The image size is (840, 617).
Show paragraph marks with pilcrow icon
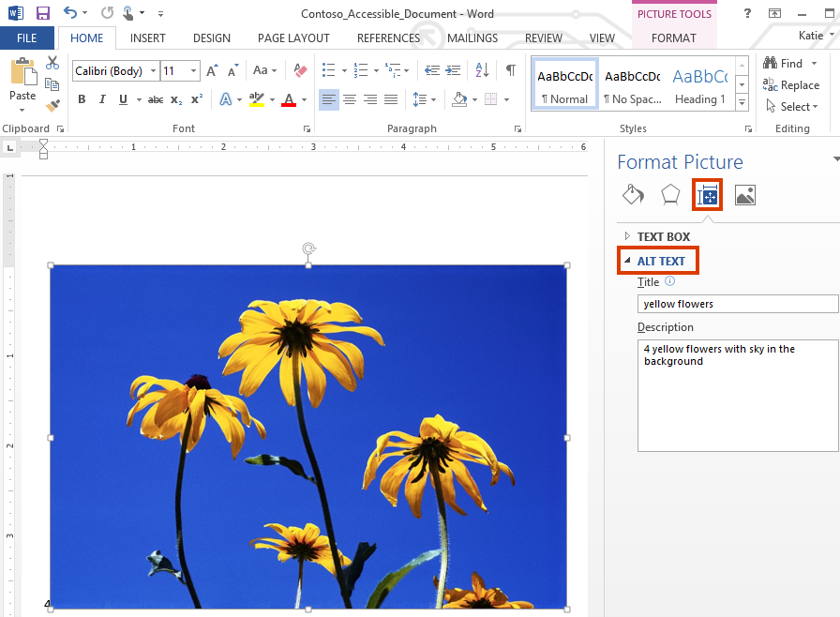(x=510, y=70)
